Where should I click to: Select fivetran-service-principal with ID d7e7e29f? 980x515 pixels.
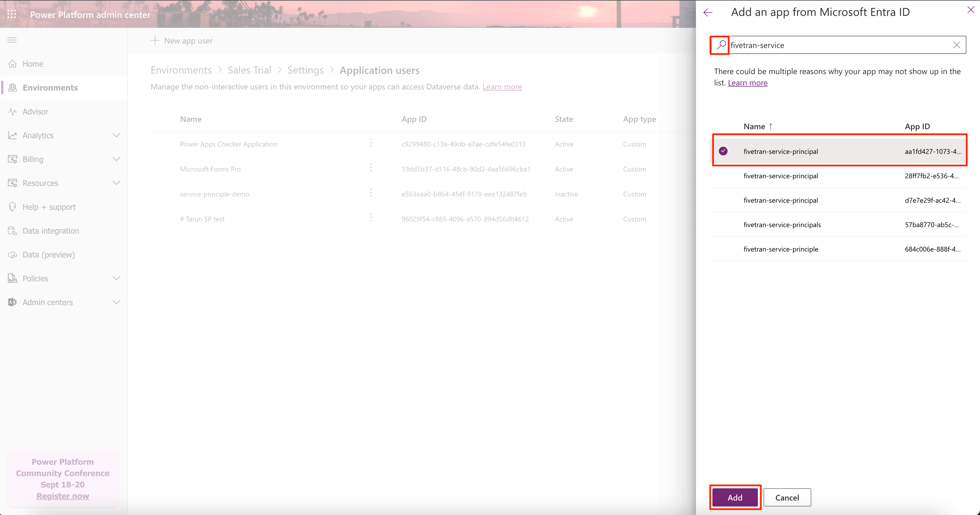(x=838, y=200)
